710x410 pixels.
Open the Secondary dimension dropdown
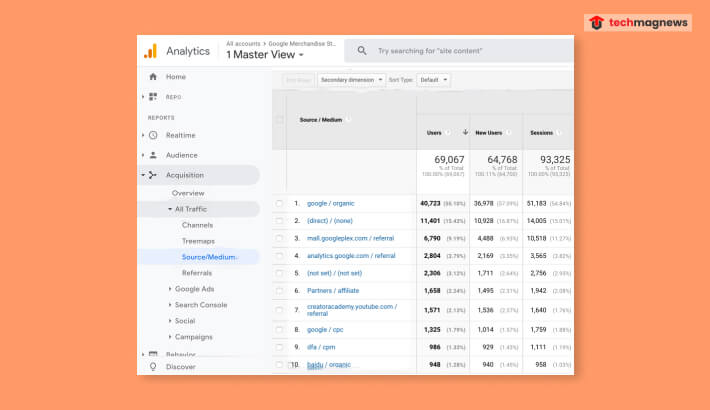tap(351, 80)
